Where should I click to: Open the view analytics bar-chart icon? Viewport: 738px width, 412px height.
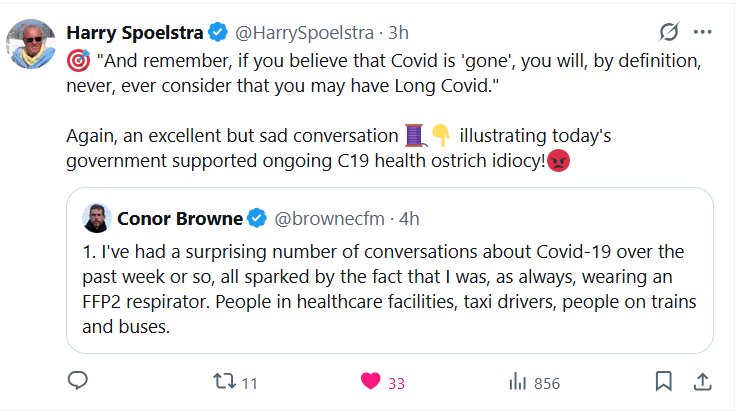[x=518, y=381]
